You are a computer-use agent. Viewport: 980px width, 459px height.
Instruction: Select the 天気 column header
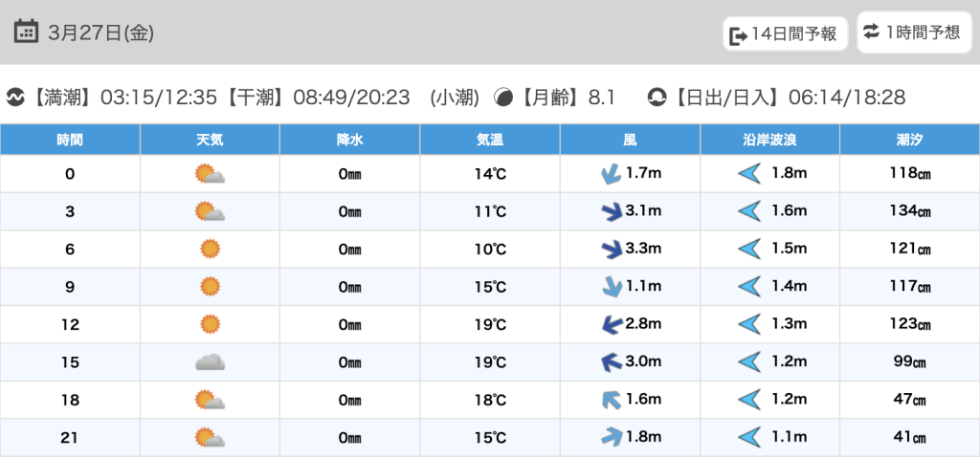[x=210, y=140]
